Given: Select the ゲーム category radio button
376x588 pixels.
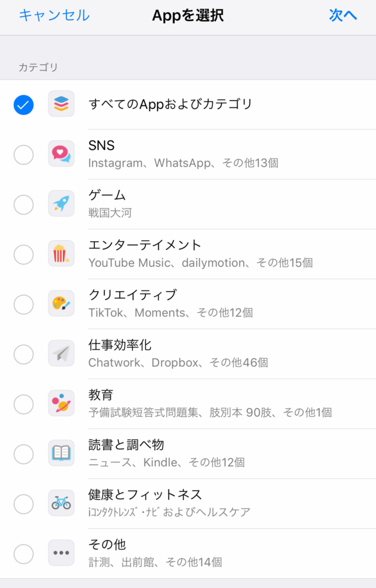Looking at the screenshot, I should point(24,204).
